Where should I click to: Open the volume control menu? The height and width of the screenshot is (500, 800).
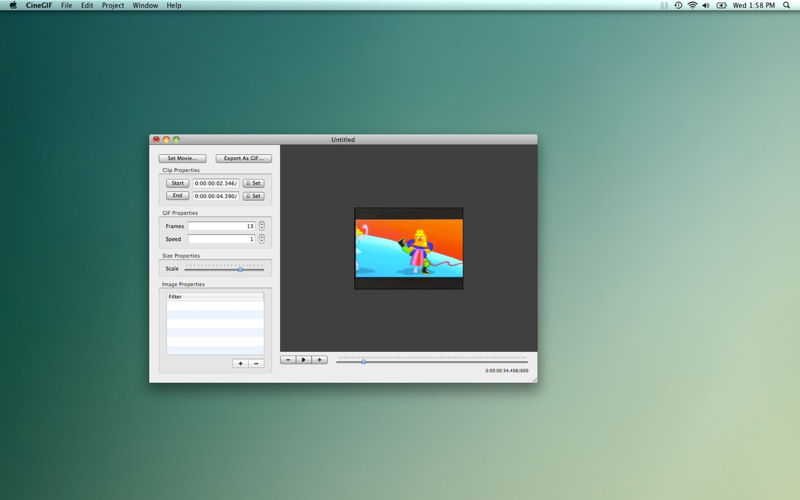706,5
